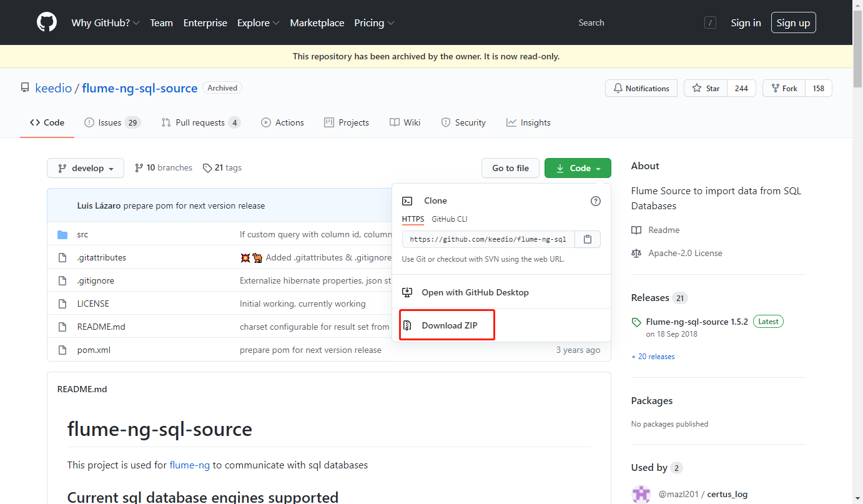
Task: Click the src folder icon
Action: pos(62,234)
